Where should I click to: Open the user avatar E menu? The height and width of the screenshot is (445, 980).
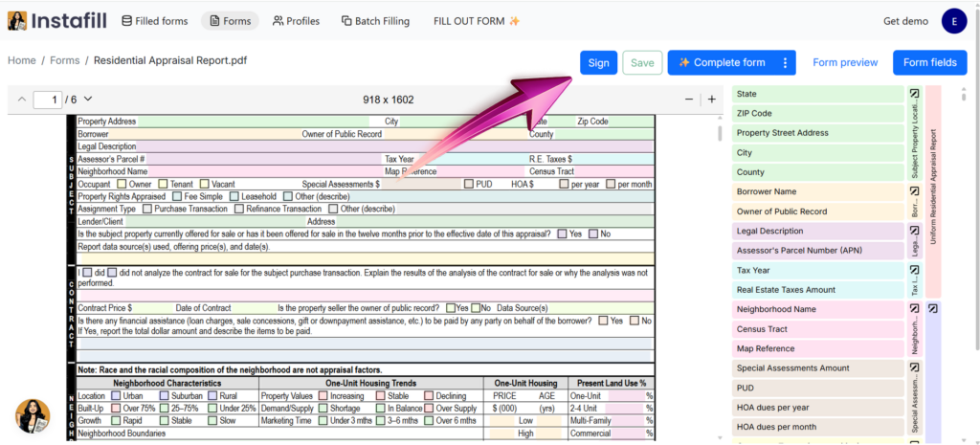pyautogui.click(x=954, y=21)
